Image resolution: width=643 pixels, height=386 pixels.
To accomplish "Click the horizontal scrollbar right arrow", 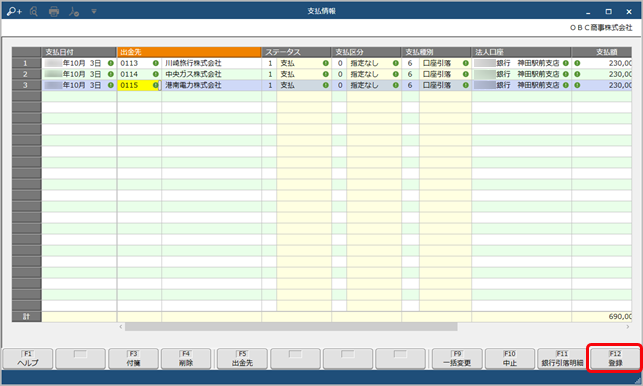I will [627, 327].
